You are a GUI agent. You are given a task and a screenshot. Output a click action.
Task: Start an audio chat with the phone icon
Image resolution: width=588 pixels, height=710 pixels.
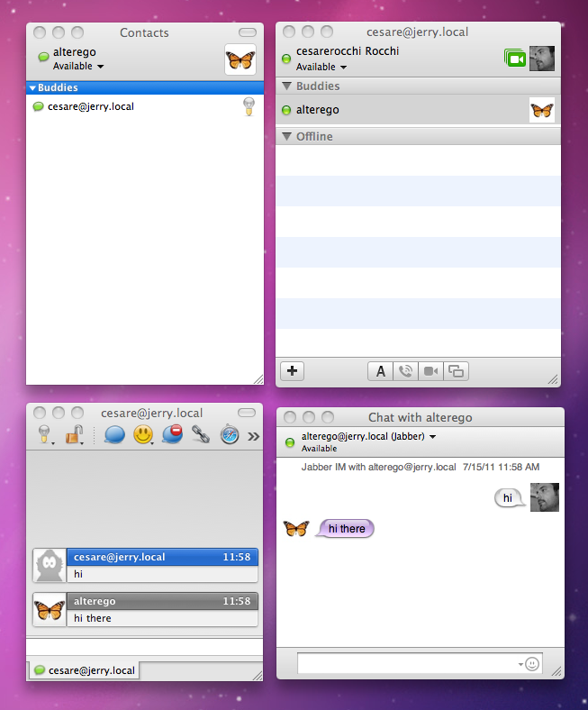point(405,371)
